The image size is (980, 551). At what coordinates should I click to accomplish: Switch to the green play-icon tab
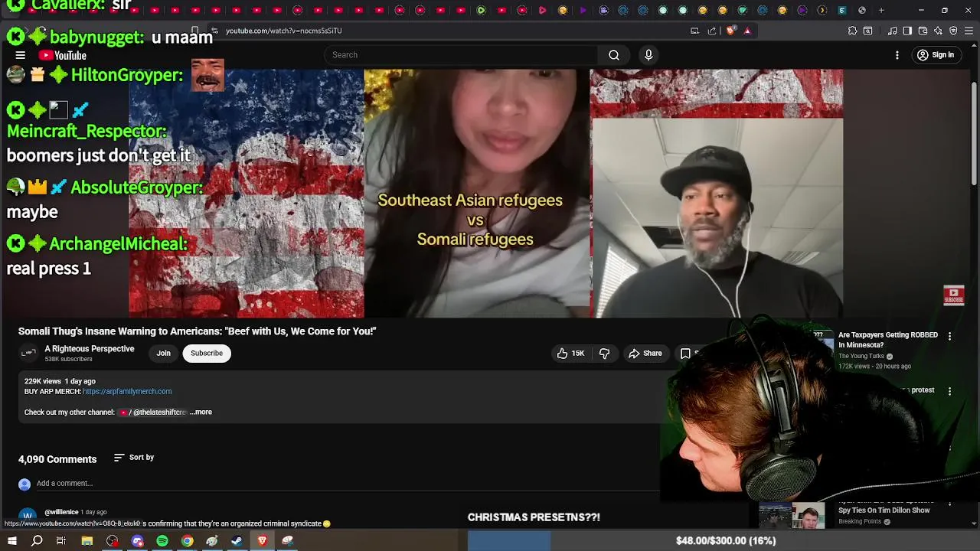[x=481, y=10]
